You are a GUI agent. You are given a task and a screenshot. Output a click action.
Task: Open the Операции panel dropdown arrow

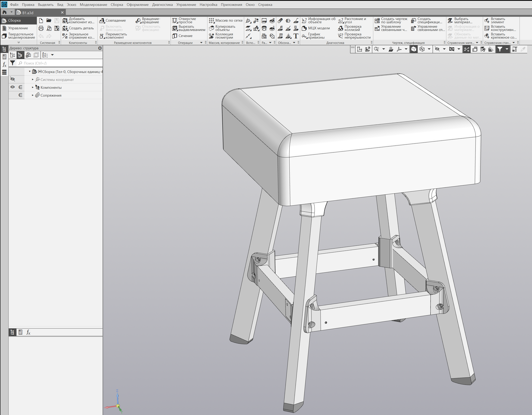201,43
